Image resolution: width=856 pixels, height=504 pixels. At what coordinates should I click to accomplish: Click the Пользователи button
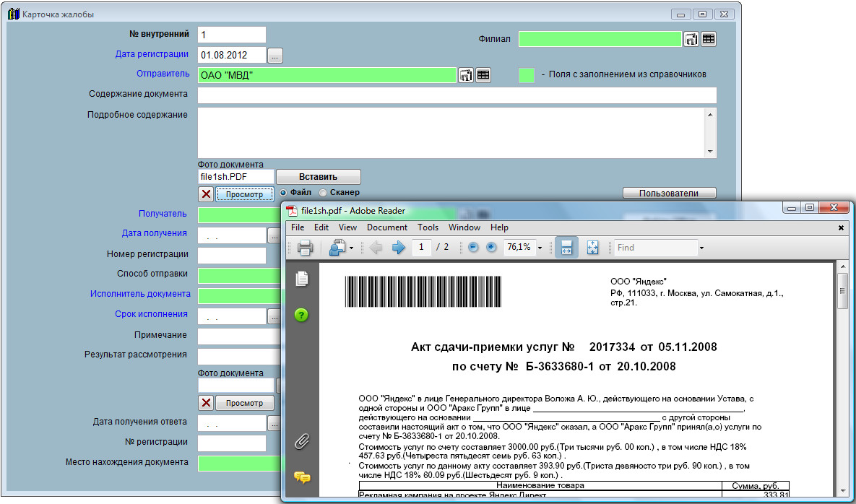(669, 194)
